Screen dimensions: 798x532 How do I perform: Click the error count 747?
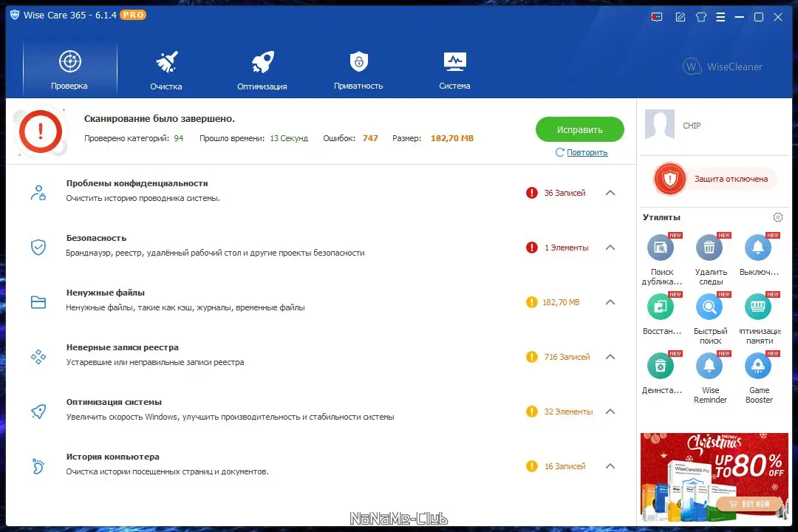(x=370, y=138)
